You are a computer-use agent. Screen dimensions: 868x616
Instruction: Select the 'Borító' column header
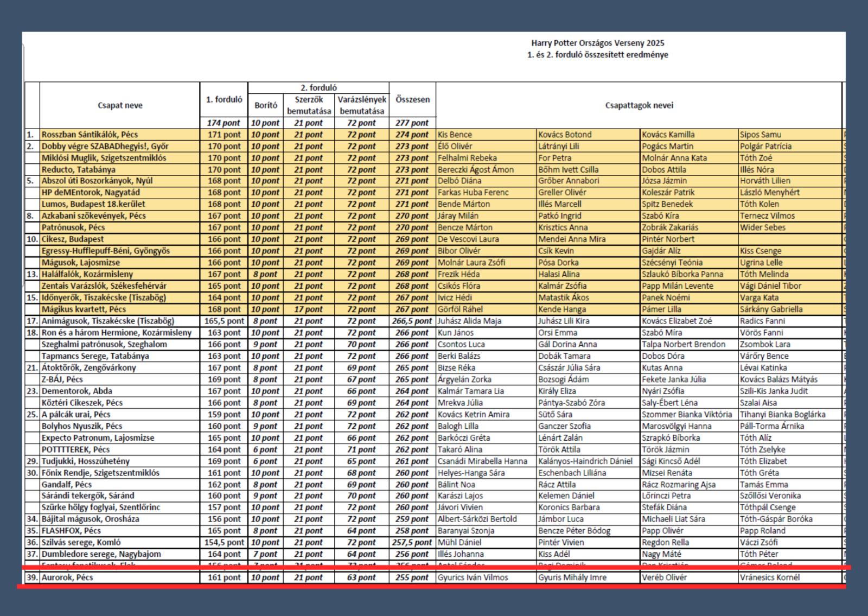tap(266, 105)
